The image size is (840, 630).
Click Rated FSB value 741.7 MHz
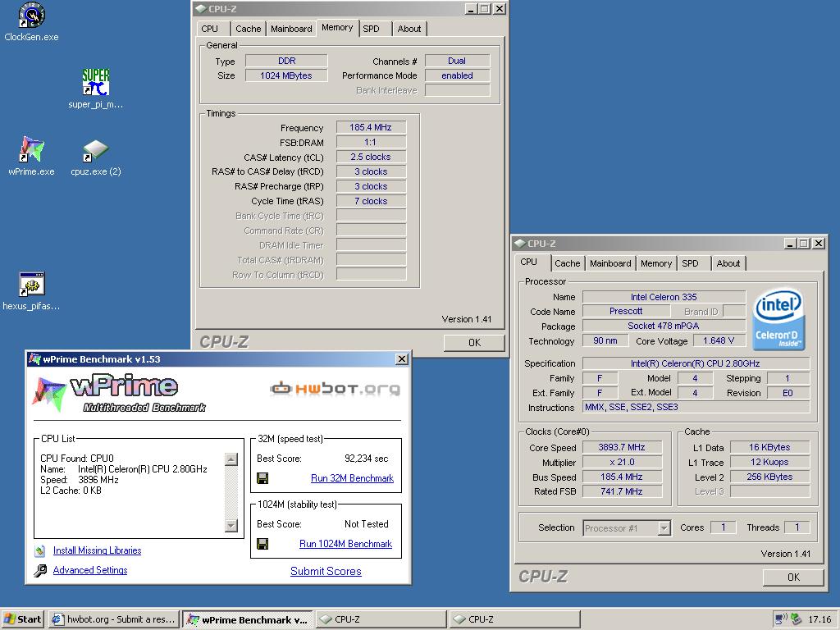tap(622, 491)
